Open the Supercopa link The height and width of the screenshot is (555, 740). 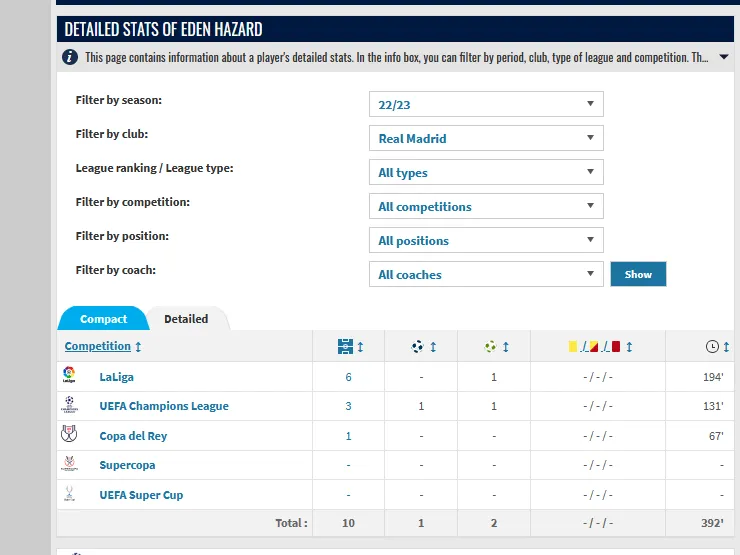[x=127, y=465]
